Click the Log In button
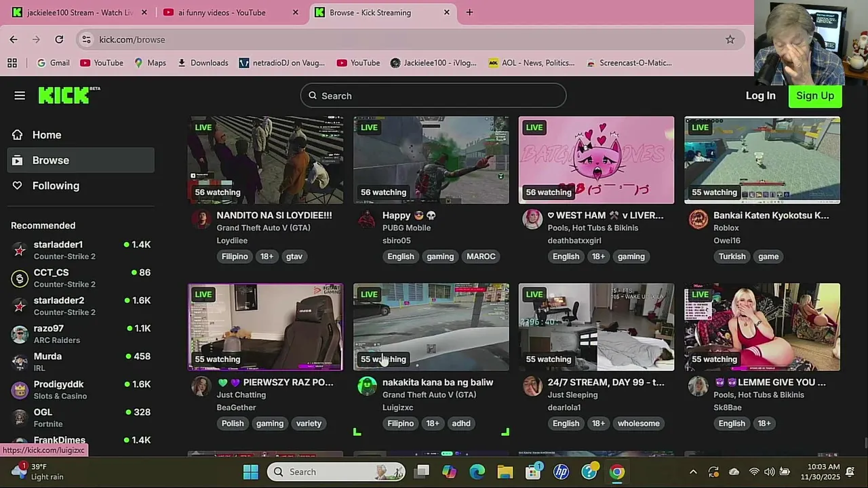This screenshot has width=868, height=488. click(x=760, y=96)
